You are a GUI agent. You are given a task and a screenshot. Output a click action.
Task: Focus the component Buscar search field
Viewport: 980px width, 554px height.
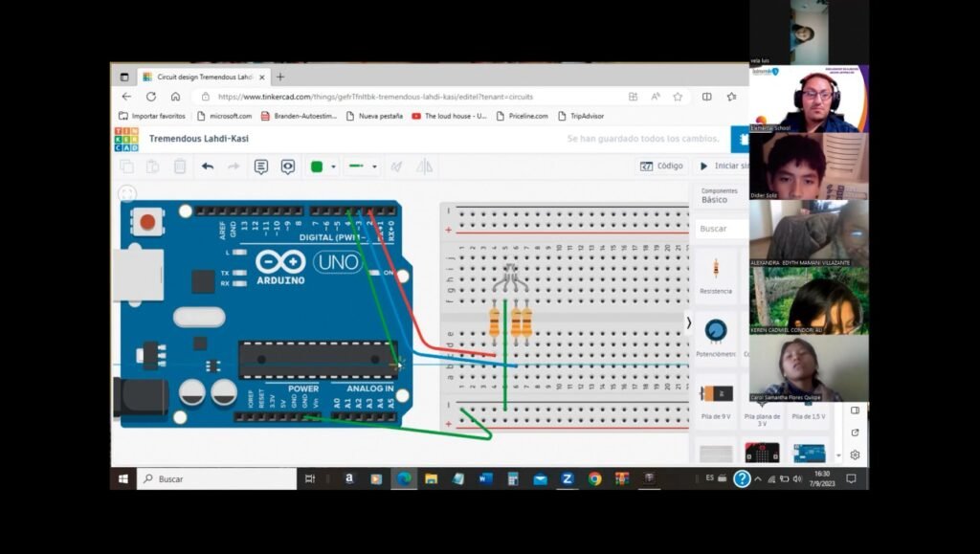click(722, 229)
